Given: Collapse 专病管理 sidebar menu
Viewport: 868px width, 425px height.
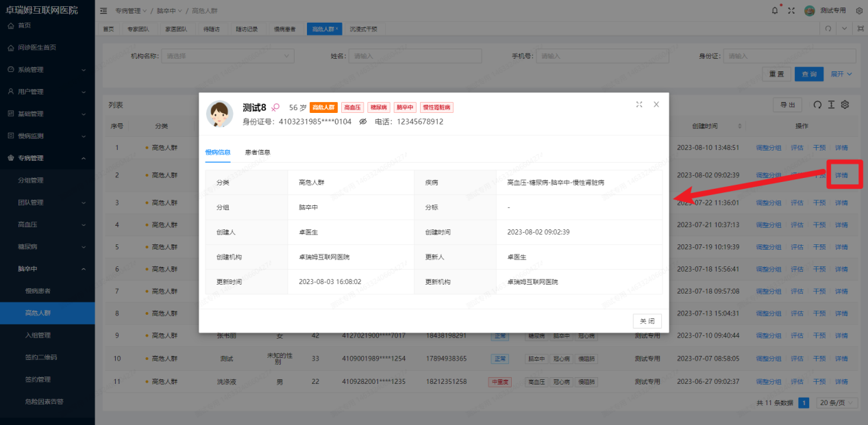Looking at the screenshot, I should pos(47,158).
